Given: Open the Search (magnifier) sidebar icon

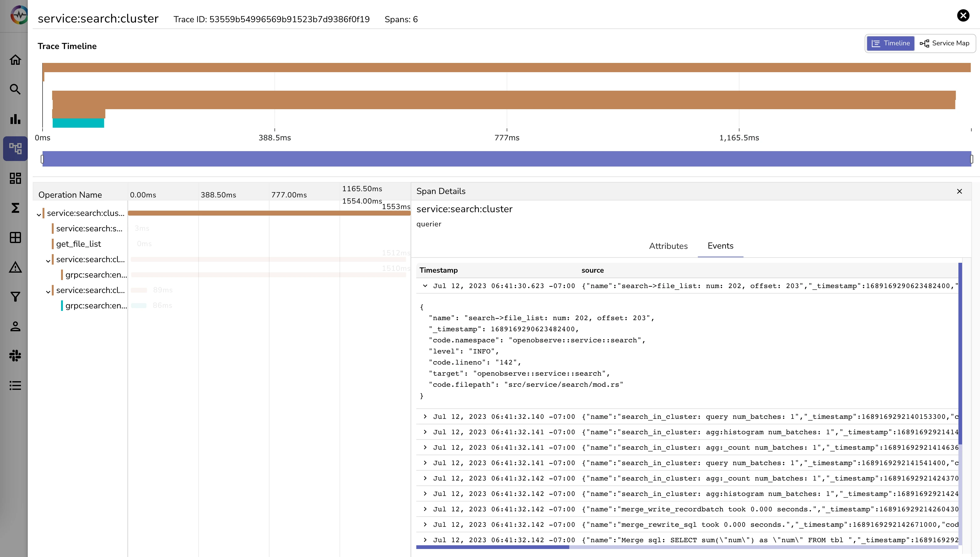Looking at the screenshot, I should (x=15, y=89).
